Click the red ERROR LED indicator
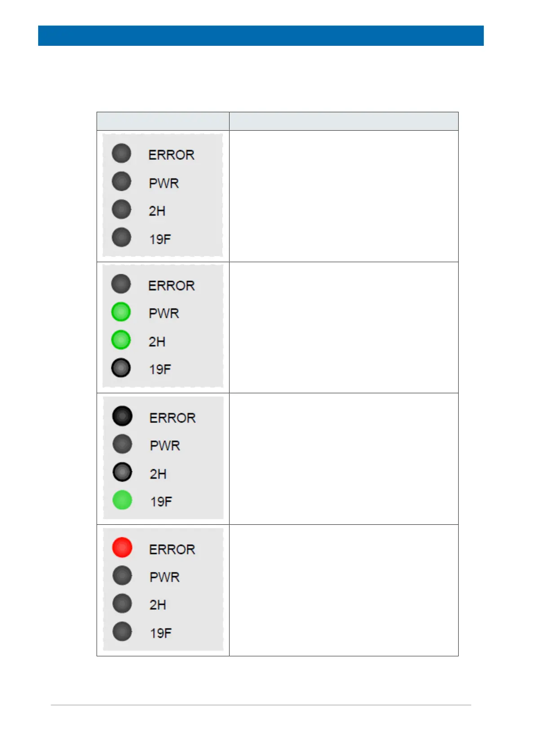The height and width of the screenshot is (756, 535). pyautogui.click(x=122, y=548)
